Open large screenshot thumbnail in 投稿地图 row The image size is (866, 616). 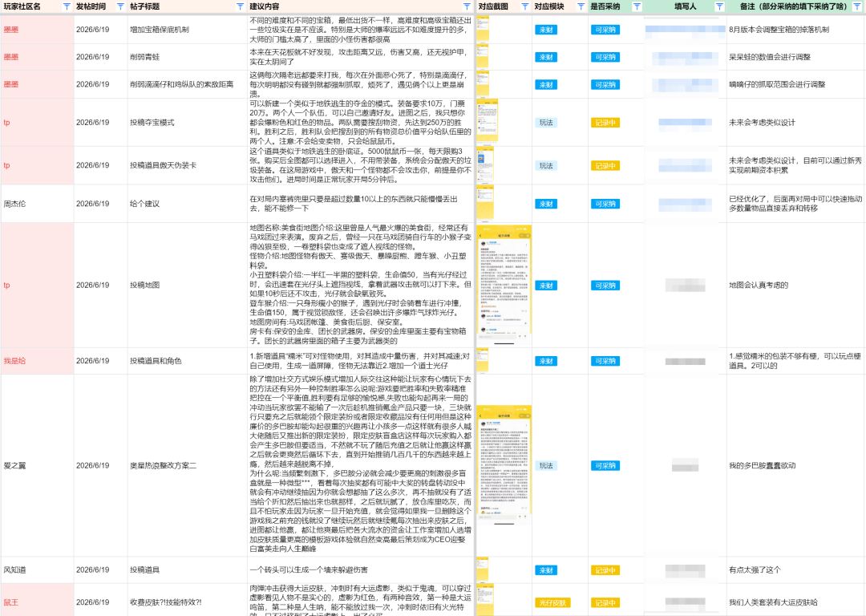[x=504, y=285]
